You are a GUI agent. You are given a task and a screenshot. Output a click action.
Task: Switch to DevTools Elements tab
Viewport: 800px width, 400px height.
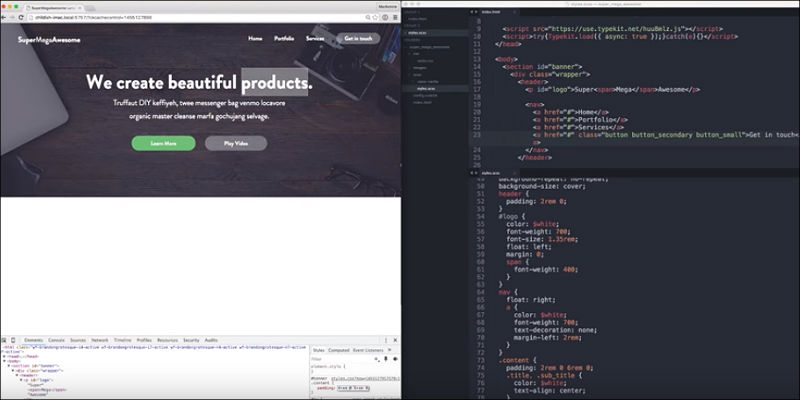34,340
